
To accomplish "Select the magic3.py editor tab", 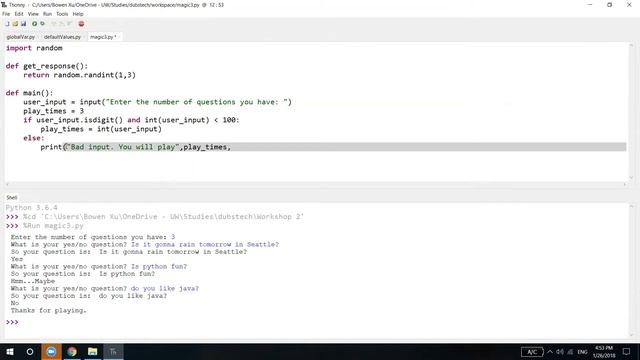I will click(103, 37).
